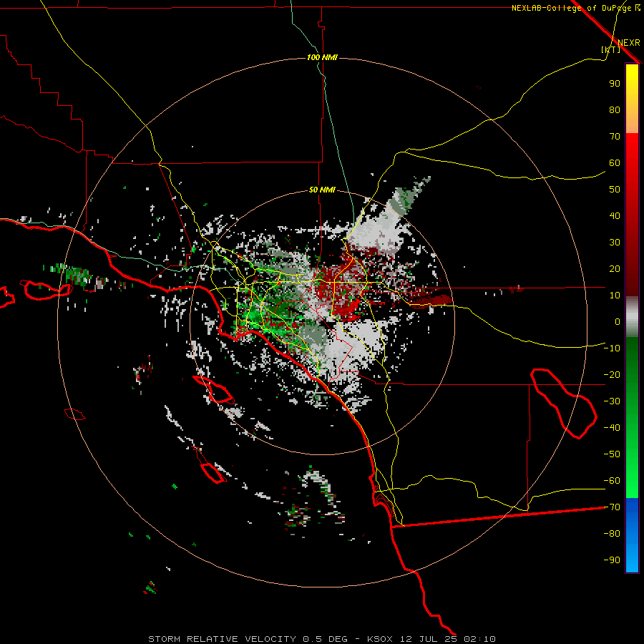Click the KSOX station identifier in footer
The height and width of the screenshot is (644, 644).
[x=380, y=639]
